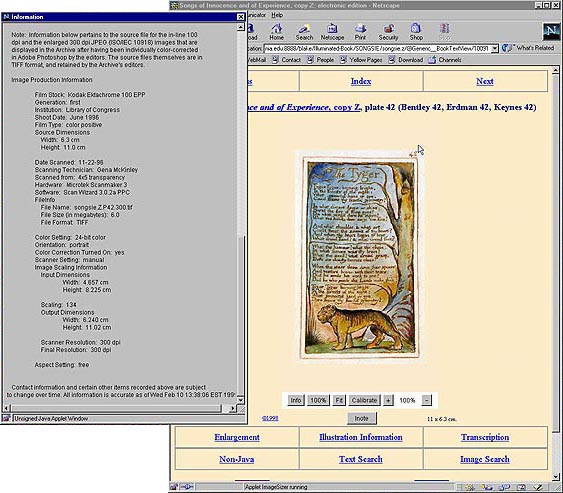Click Information window horizontal scroll-left arrow
The image size is (563, 493).
6,408
